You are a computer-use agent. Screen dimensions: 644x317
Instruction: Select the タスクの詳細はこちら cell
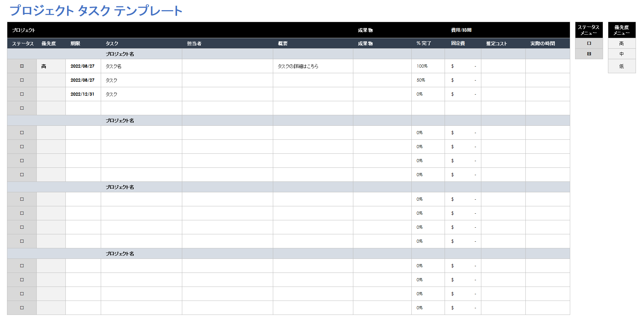[x=313, y=66]
